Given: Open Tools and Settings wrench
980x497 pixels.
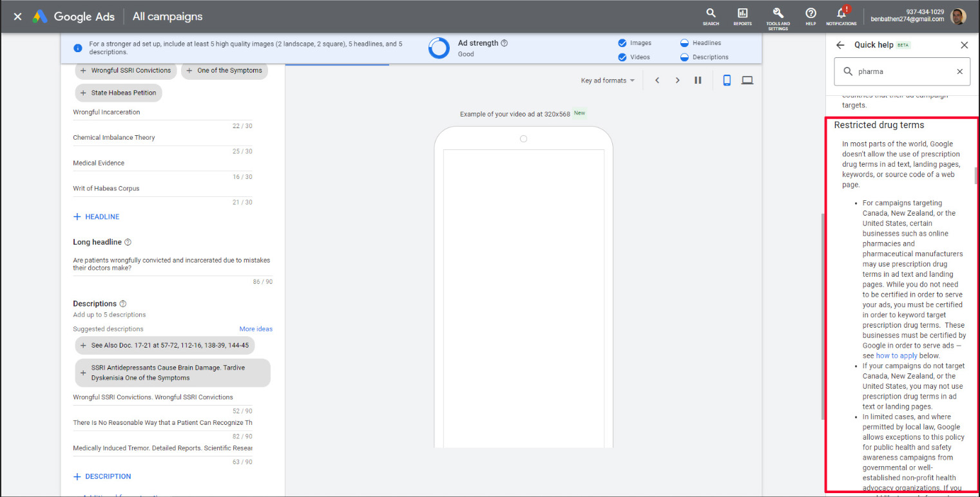Looking at the screenshot, I should [778, 15].
